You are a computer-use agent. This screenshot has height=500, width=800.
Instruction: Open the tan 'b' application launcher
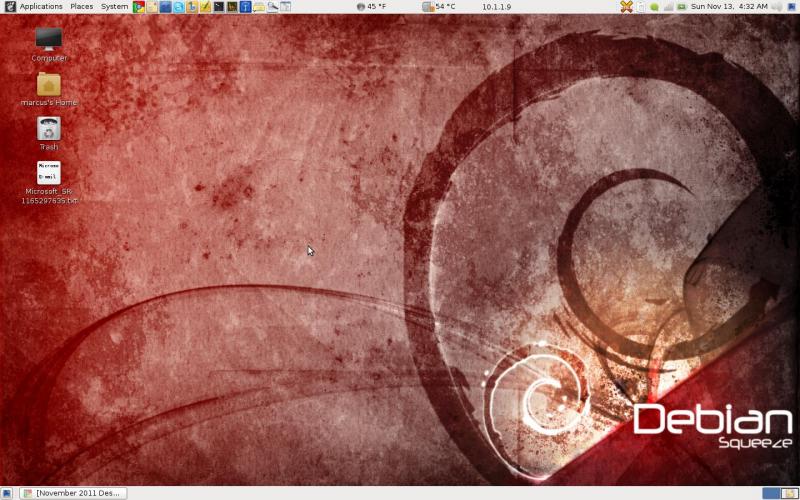pyautogui.click(x=192, y=7)
